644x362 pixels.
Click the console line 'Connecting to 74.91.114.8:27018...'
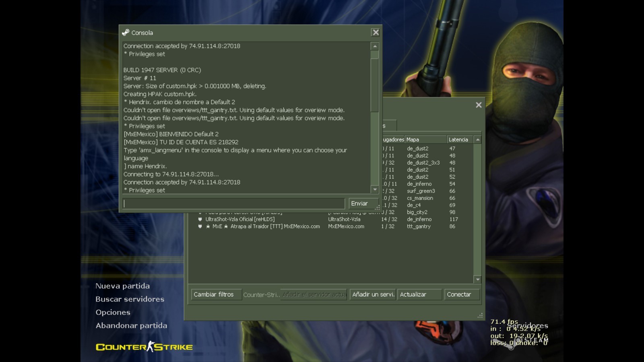pos(171,174)
